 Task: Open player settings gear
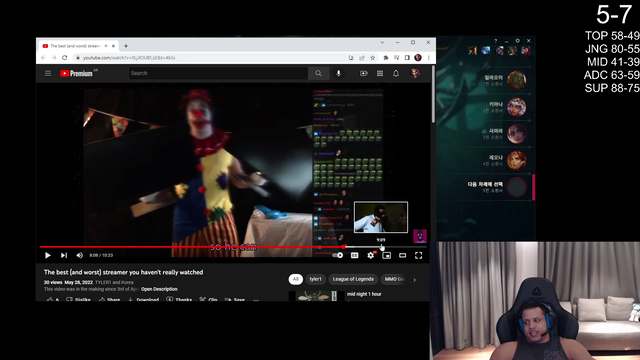tap(371, 256)
